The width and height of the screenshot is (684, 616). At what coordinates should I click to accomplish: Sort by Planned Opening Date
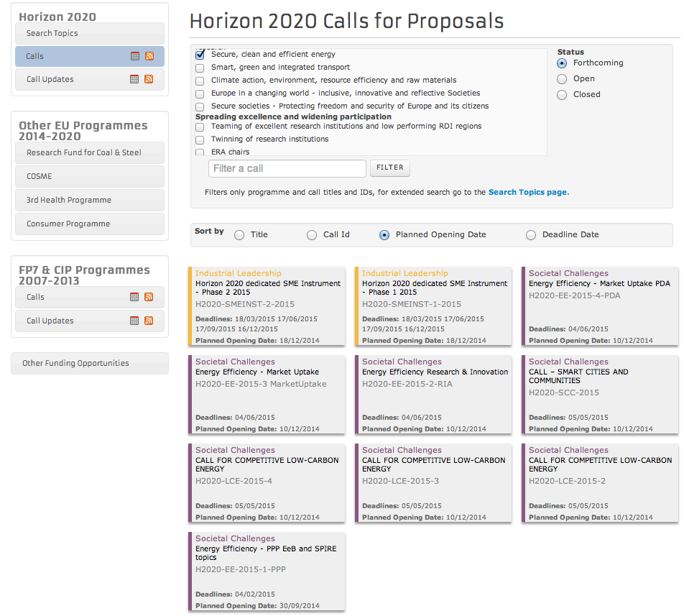coord(384,235)
